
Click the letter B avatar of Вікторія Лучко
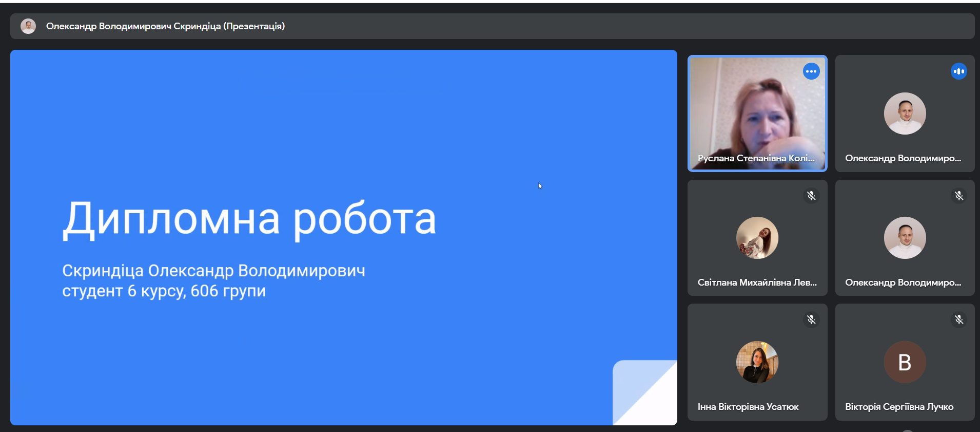905,362
